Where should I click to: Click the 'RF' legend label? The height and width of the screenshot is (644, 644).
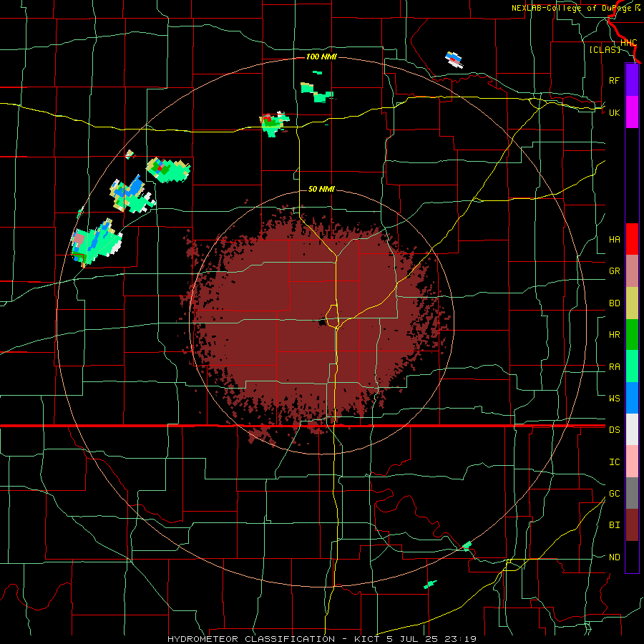[614, 80]
